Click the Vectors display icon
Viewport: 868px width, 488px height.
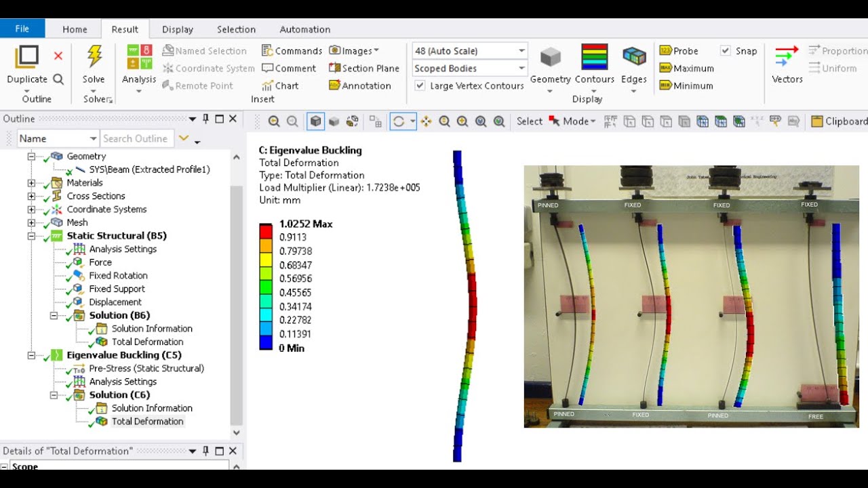787,56
